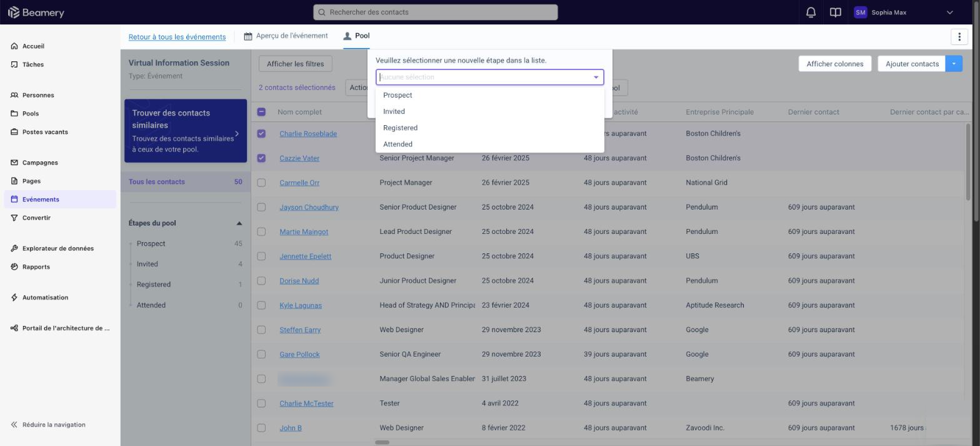This screenshot has width=980, height=446.
Task: Open the three-dot options menu
Action: (959, 37)
